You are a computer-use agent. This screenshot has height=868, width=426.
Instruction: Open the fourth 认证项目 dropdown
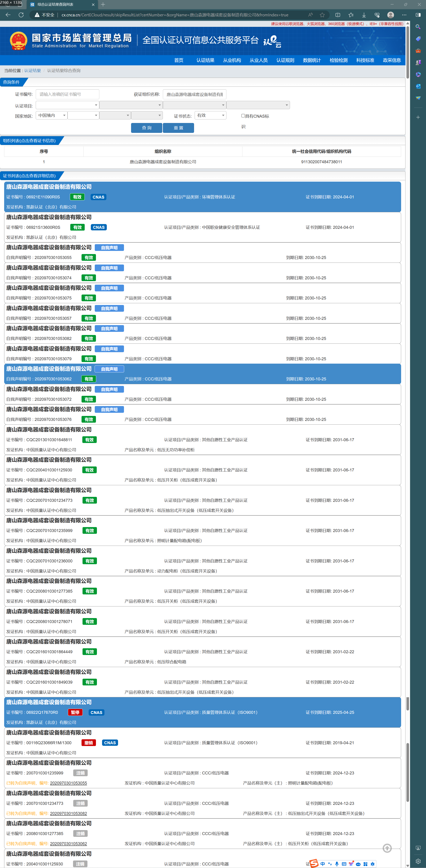(258, 105)
